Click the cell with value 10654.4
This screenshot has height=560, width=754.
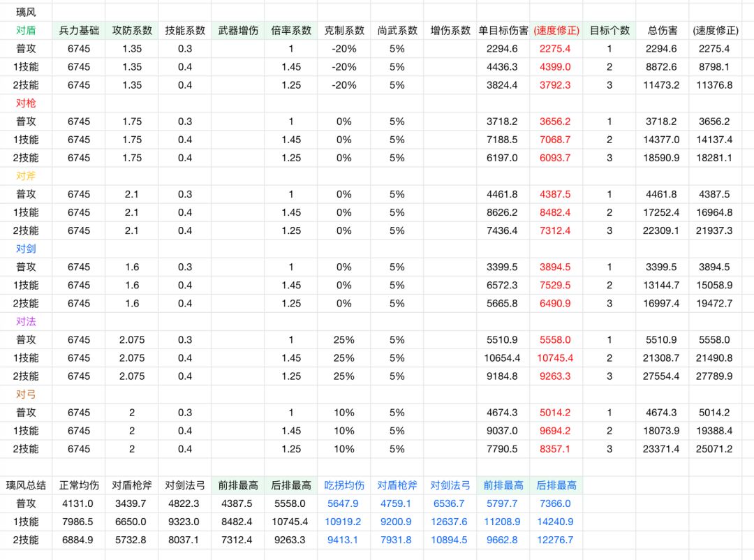502,358
